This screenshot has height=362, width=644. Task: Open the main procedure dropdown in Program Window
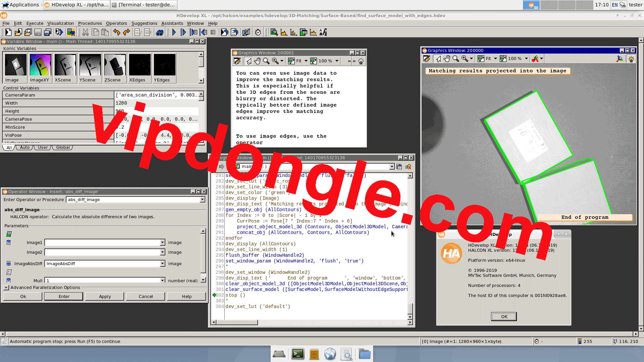(392, 166)
